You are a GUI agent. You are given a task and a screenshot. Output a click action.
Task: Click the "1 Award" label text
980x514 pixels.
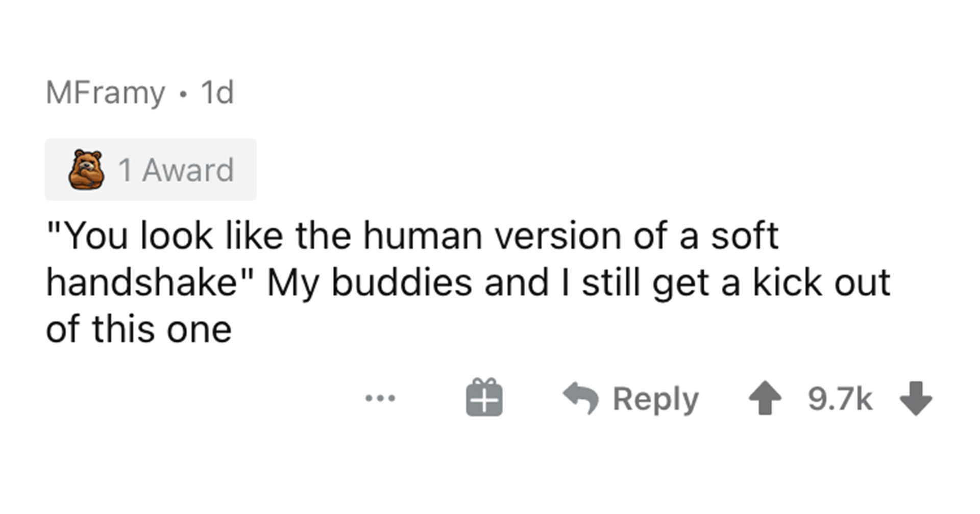(176, 170)
